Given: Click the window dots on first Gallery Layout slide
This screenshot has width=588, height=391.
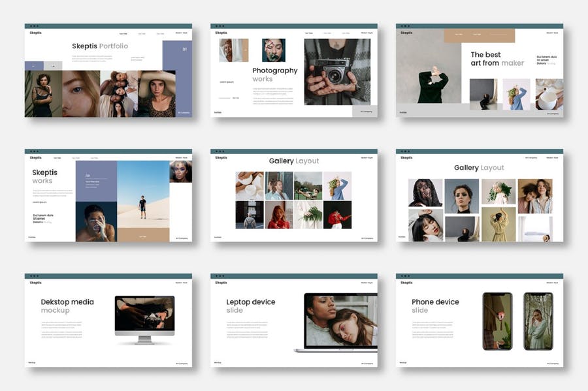Looking at the screenshot, I should (x=220, y=151).
